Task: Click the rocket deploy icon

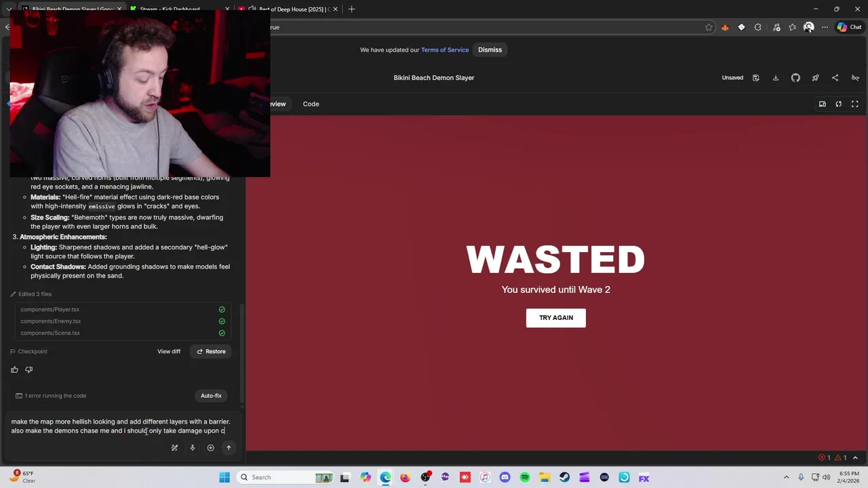Action: tap(815, 78)
